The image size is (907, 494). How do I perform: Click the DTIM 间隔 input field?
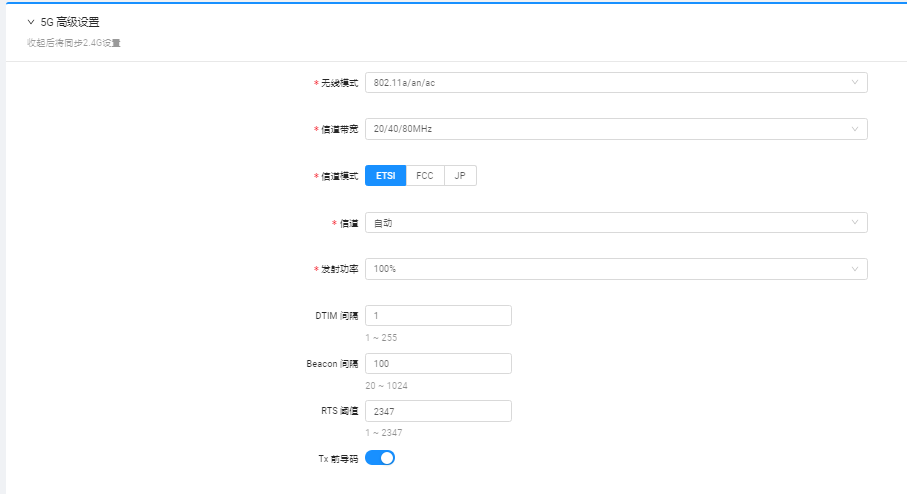coord(438,316)
